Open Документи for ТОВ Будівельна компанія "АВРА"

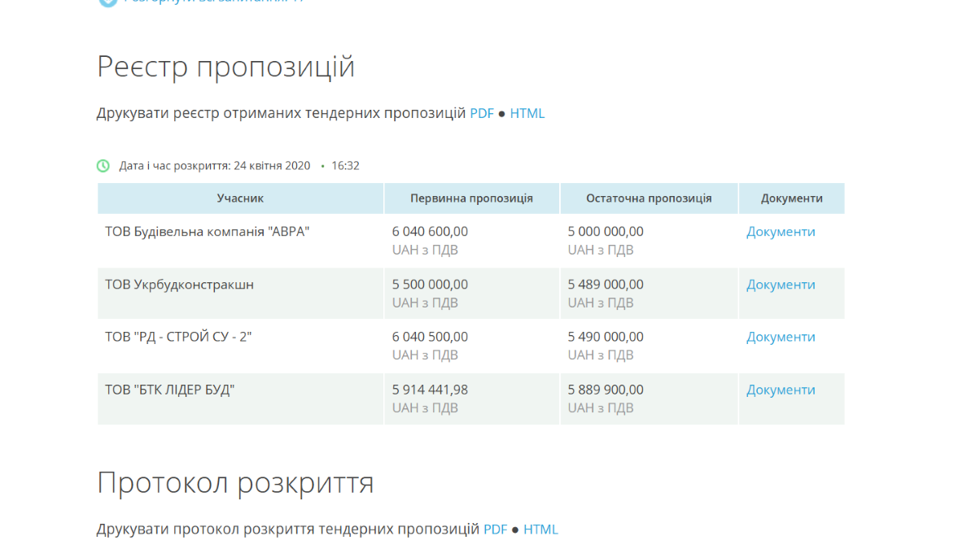point(781,232)
